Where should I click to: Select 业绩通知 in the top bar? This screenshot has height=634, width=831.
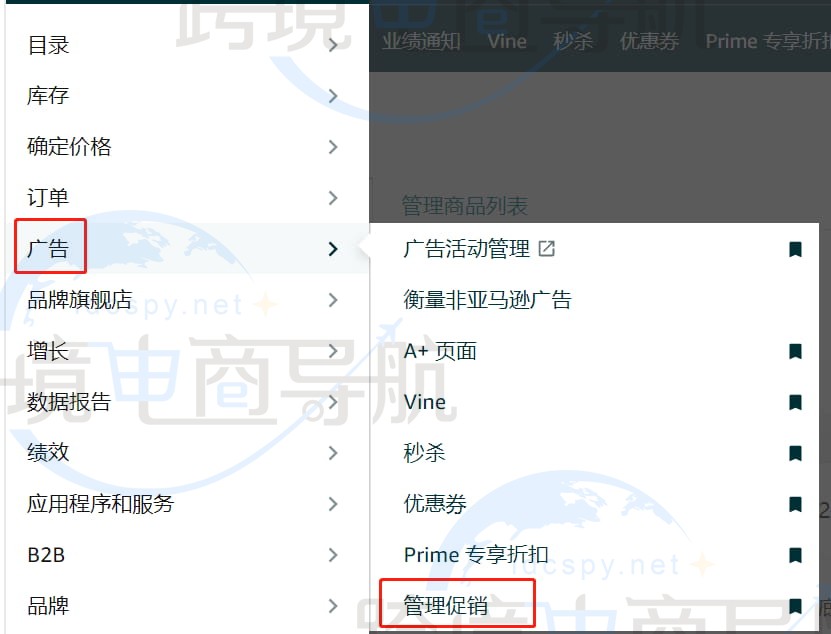tap(421, 41)
